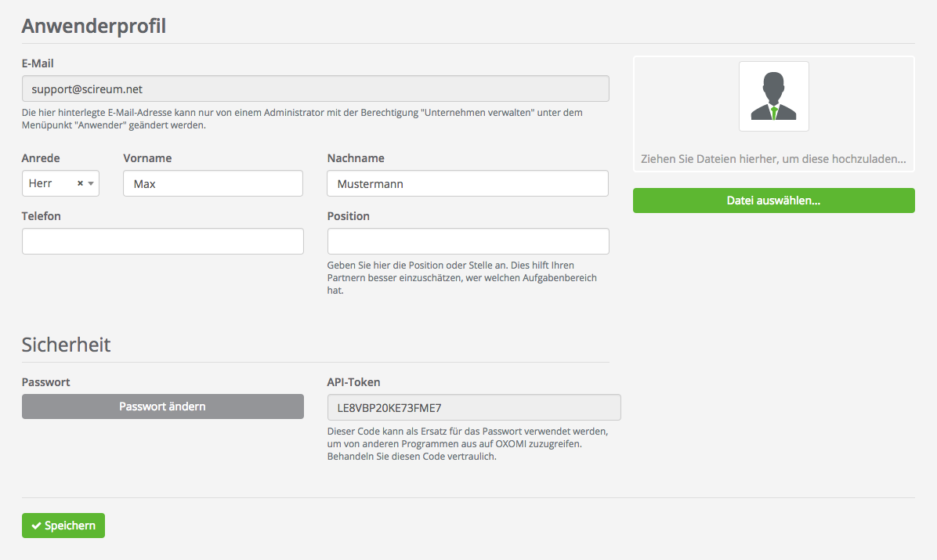
Task: Click the Passwort ändern button
Action: tap(162, 406)
